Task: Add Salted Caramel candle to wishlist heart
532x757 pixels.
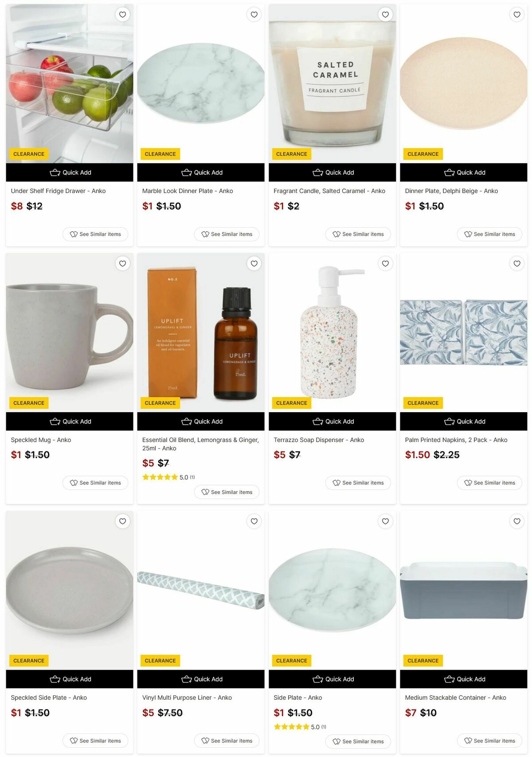Action: pyautogui.click(x=386, y=15)
